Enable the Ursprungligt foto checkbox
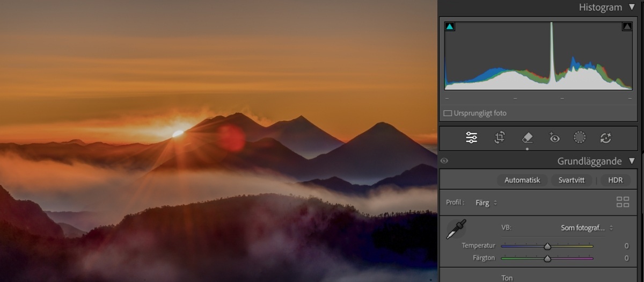The height and width of the screenshot is (282, 644). (x=448, y=113)
